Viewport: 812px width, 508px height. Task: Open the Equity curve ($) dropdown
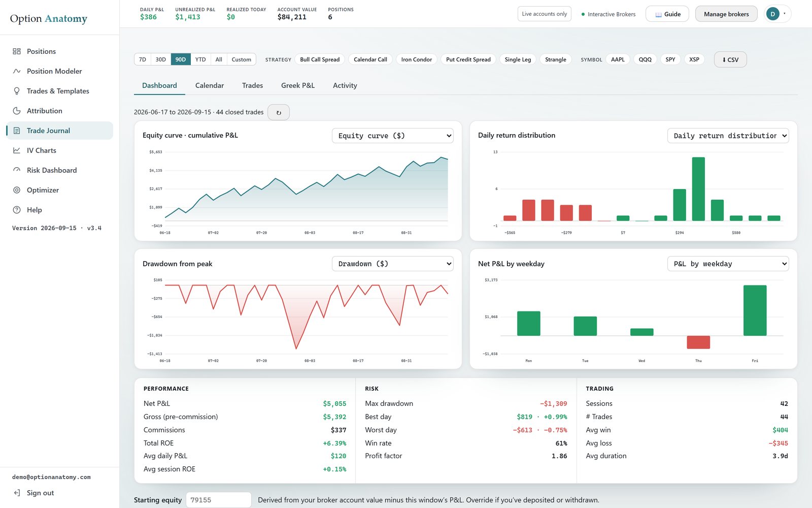393,136
